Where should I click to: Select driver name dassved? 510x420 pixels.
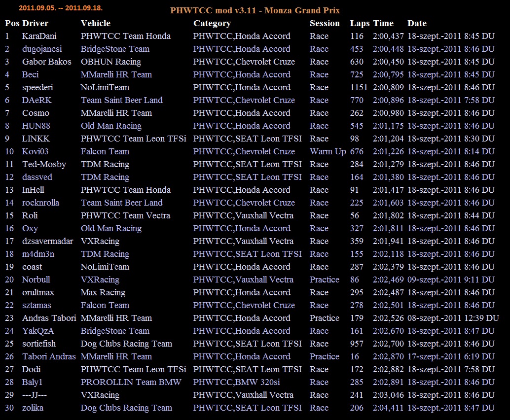[37, 177]
